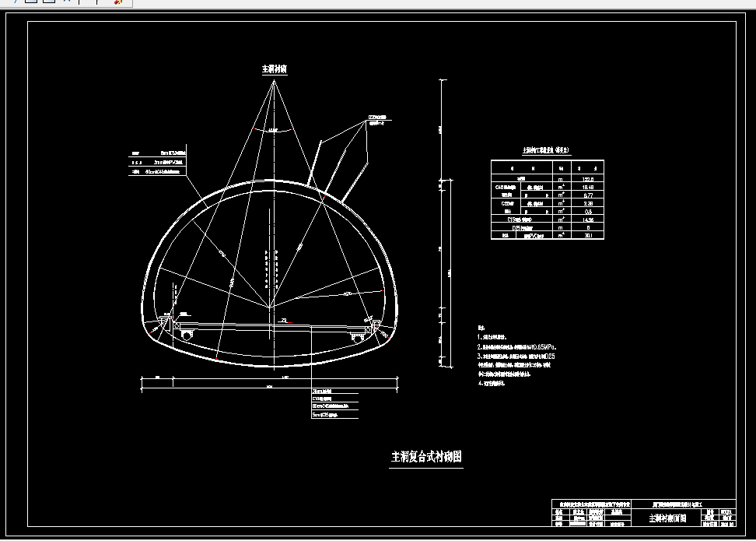Click the angle dimension text below the apex
The width and height of the screenshot is (756, 541).
(x=273, y=130)
